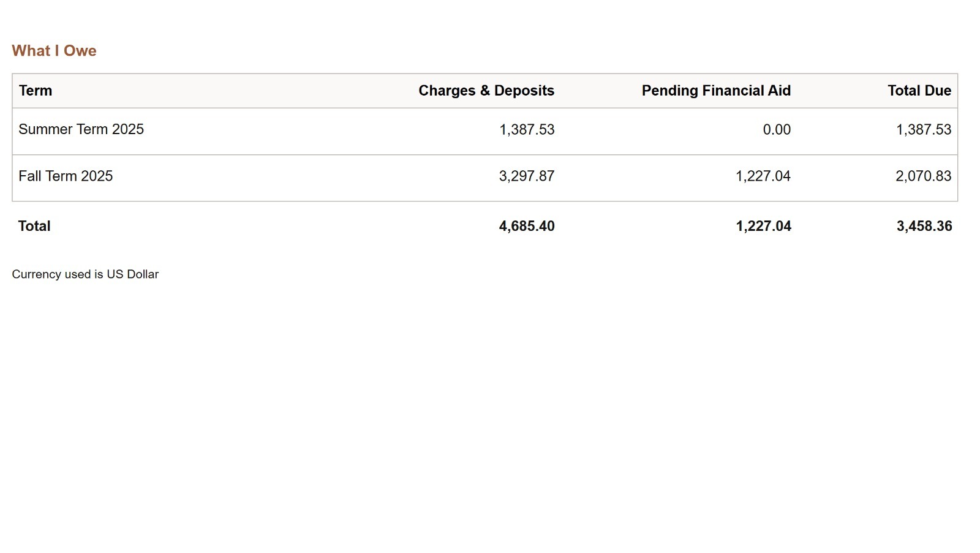
Task: Select the Term column header
Action: click(x=36, y=91)
